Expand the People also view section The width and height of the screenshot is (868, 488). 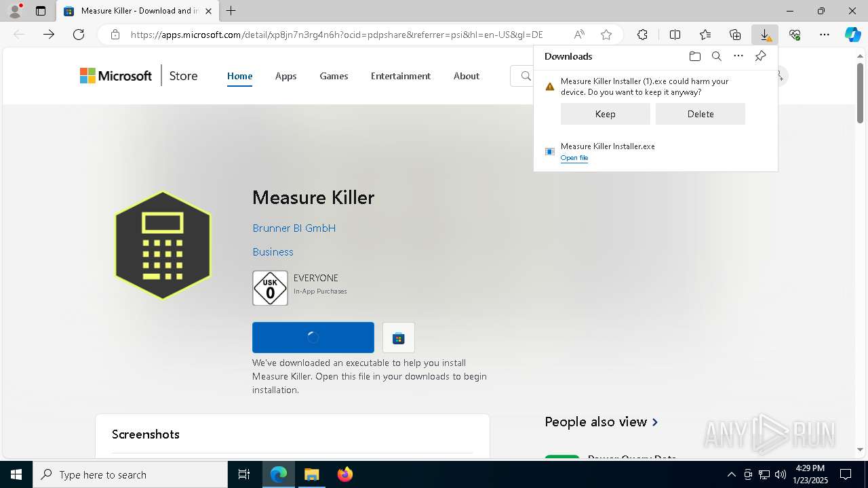point(601,422)
